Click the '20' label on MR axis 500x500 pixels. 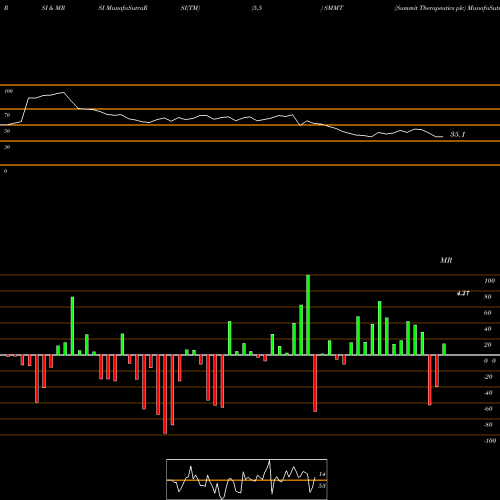[x=488, y=345]
